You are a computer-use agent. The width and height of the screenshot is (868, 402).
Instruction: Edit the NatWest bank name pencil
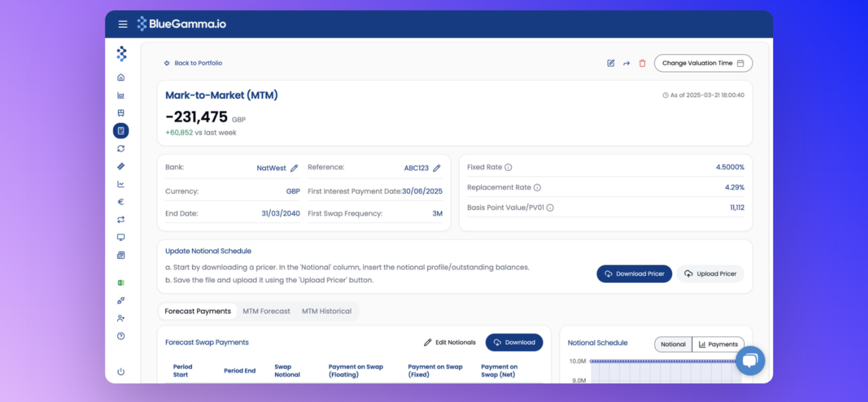[294, 168]
